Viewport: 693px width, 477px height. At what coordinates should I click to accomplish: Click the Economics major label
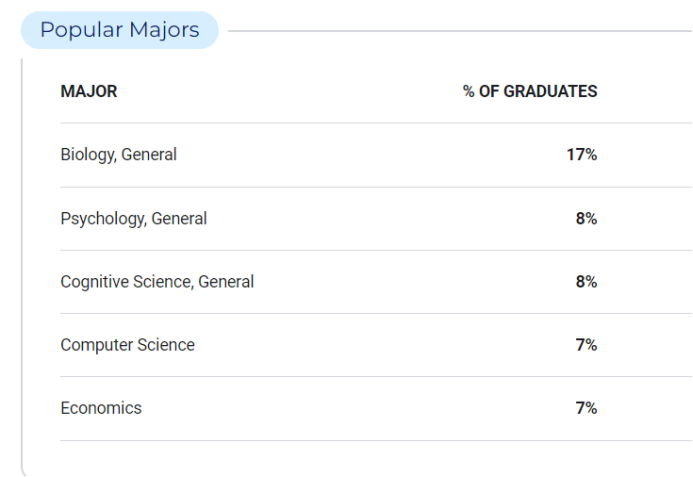(101, 408)
